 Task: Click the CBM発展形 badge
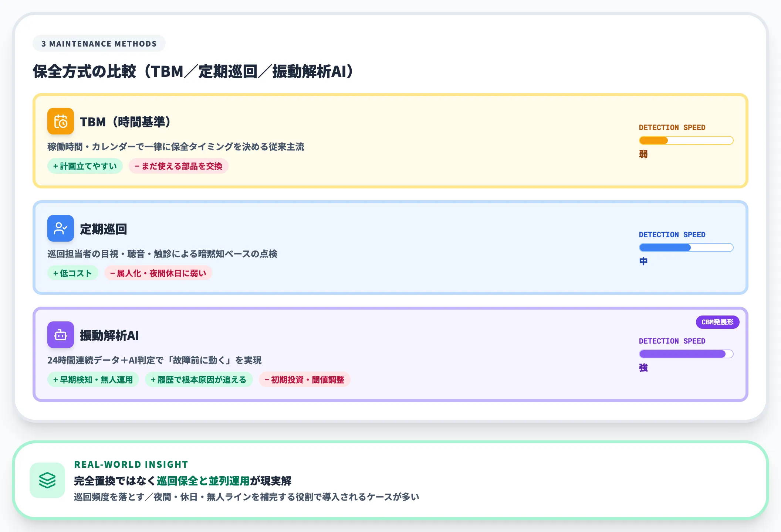coord(717,322)
